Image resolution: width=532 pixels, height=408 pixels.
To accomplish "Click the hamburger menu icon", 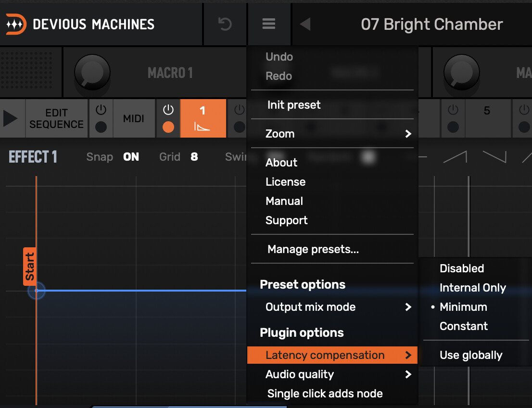I will click(x=269, y=24).
